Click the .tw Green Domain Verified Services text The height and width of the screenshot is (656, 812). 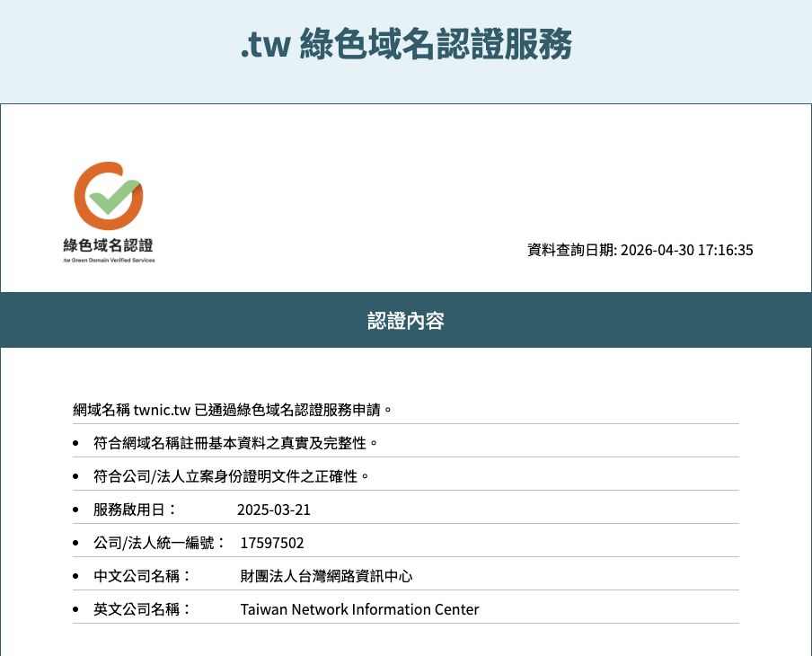(108, 260)
